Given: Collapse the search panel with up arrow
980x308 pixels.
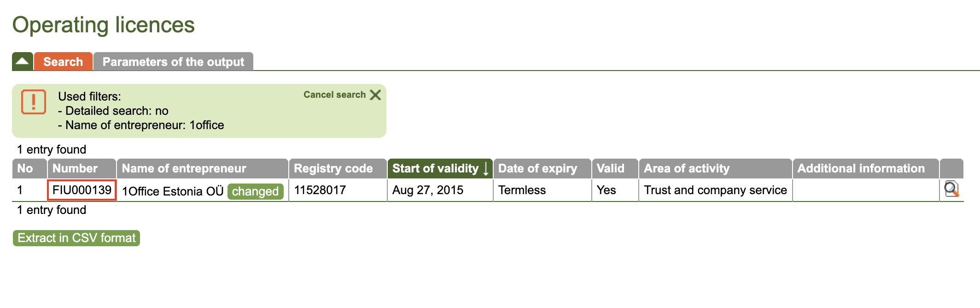Looking at the screenshot, I should [22, 62].
